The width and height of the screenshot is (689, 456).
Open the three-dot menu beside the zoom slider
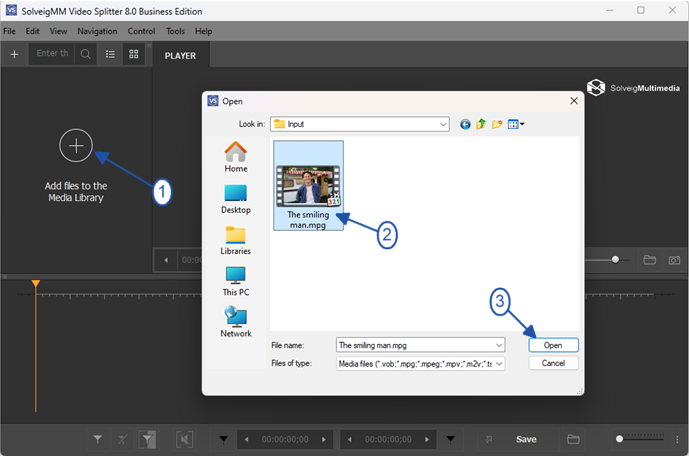point(677,439)
